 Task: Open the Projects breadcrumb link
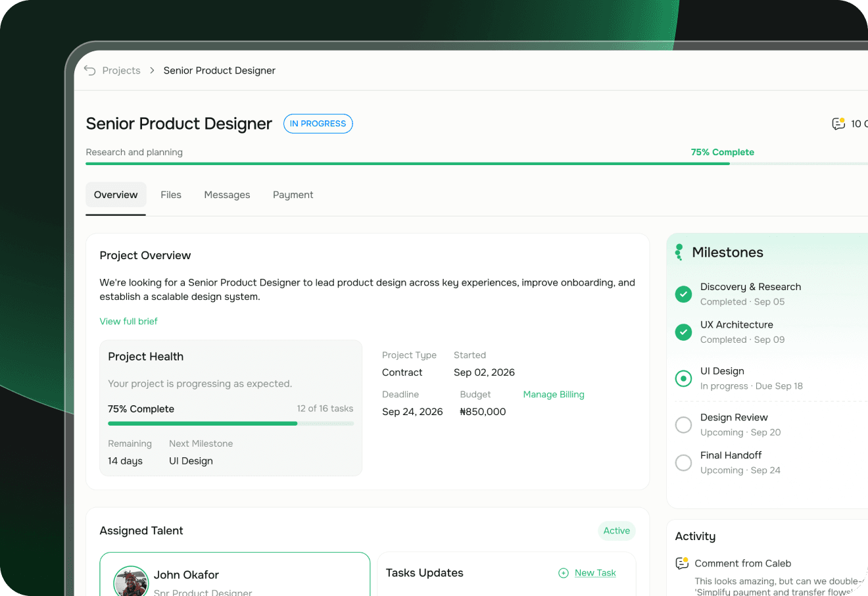[121, 70]
